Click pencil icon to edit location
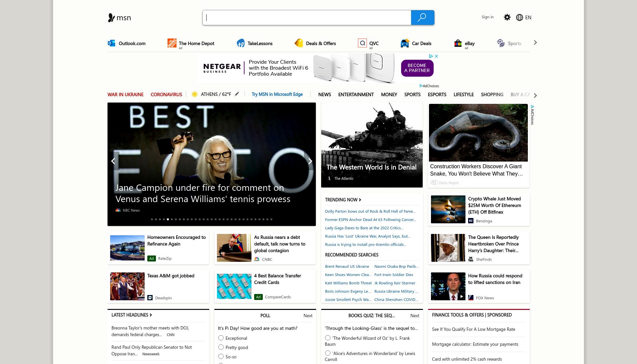This screenshot has width=637, height=364. point(237,94)
